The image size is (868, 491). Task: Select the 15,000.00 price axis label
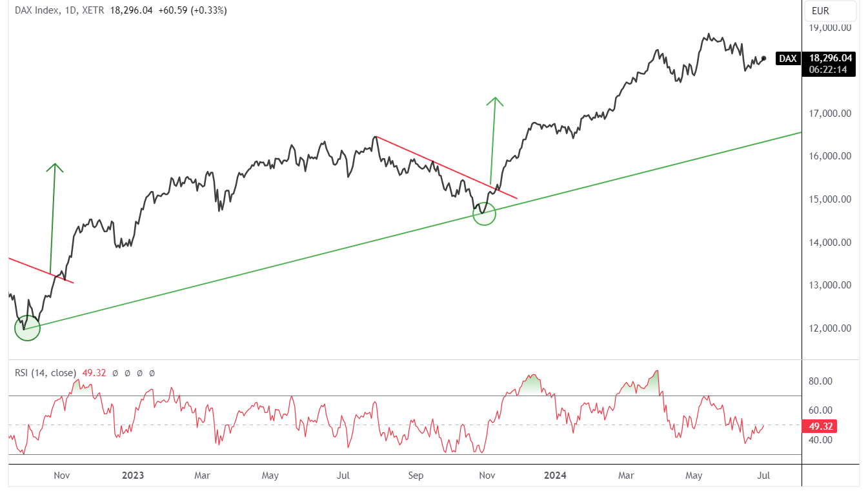(829, 199)
